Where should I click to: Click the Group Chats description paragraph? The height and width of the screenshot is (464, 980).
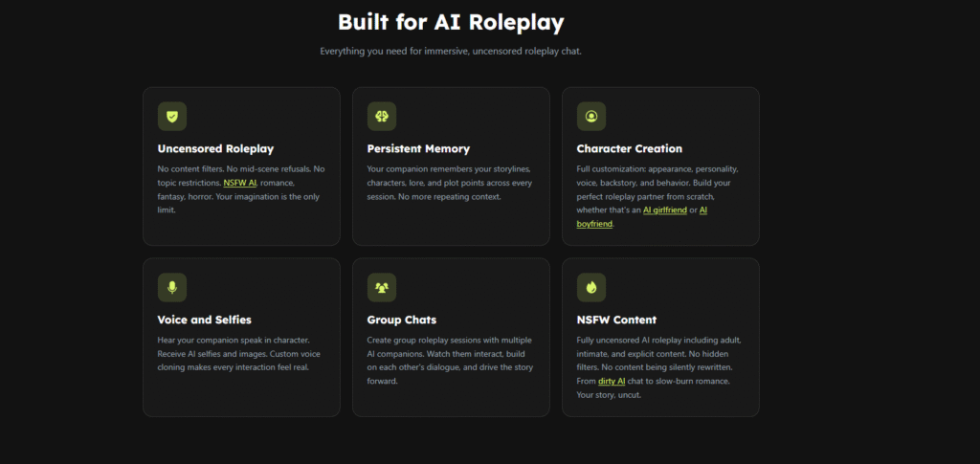pyautogui.click(x=450, y=361)
